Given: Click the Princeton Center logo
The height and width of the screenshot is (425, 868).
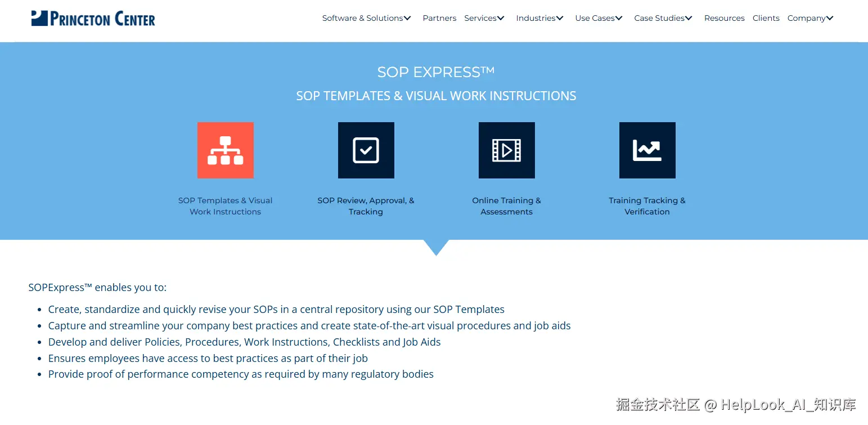Looking at the screenshot, I should click(93, 18).
